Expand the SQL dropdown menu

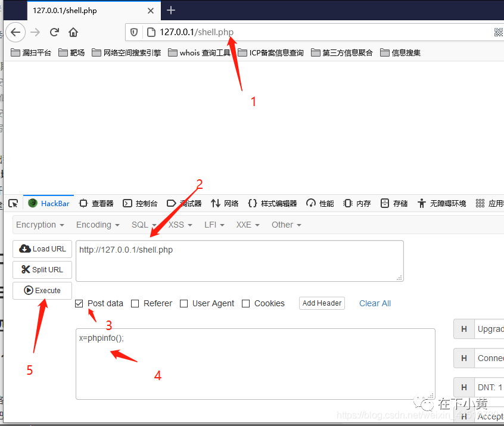(144, 225)
